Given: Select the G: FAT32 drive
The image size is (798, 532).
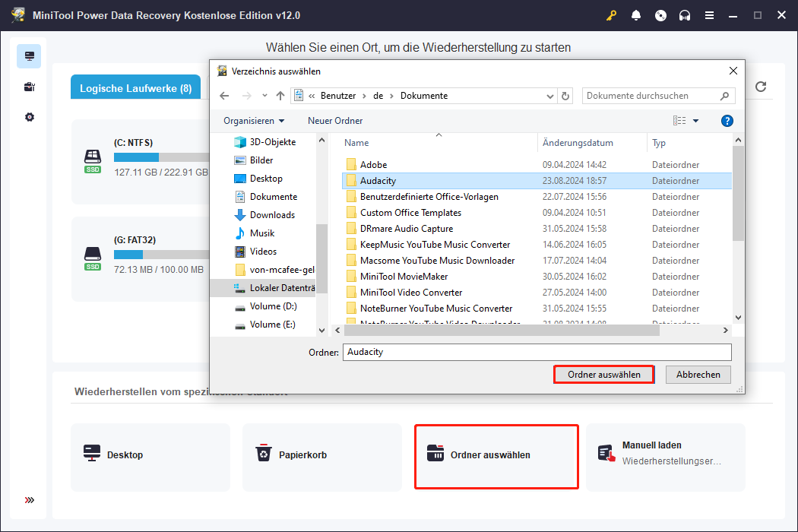Looking at the screenshot, I should pos(141,259).
